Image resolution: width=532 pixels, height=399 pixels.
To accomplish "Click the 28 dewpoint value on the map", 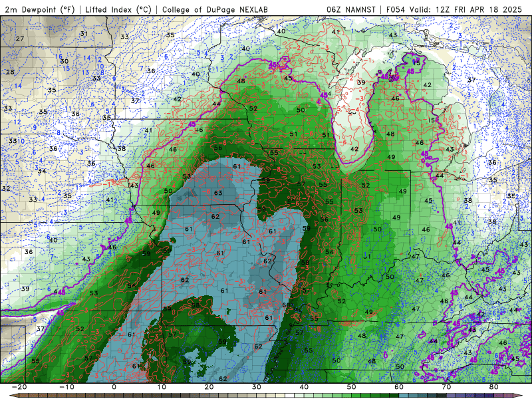I will (10, 72).
